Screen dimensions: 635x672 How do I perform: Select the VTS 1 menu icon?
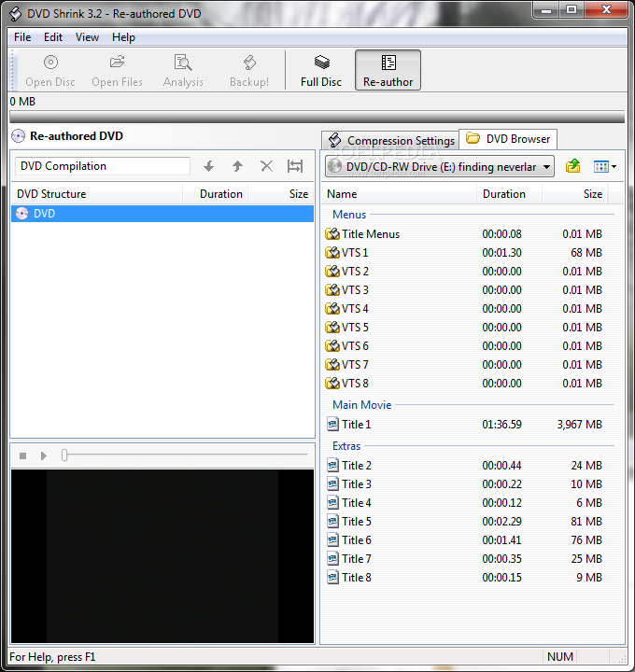point(332,253)
